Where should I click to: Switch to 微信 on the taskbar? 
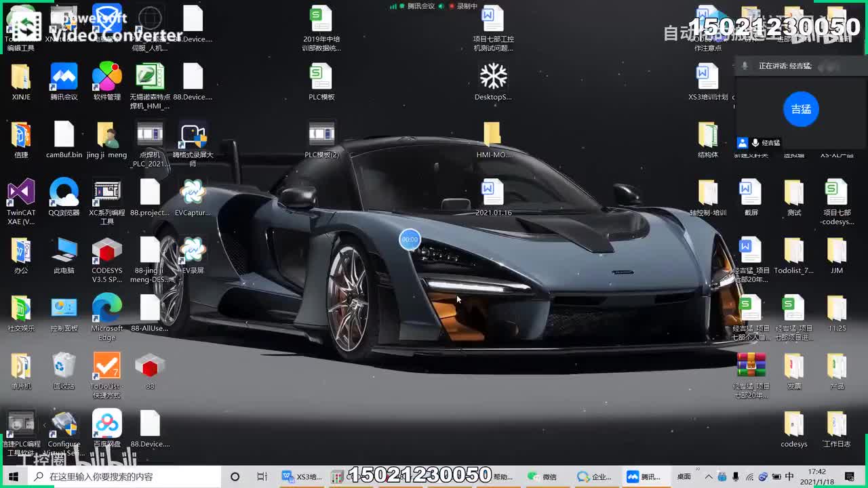(542, 476)
